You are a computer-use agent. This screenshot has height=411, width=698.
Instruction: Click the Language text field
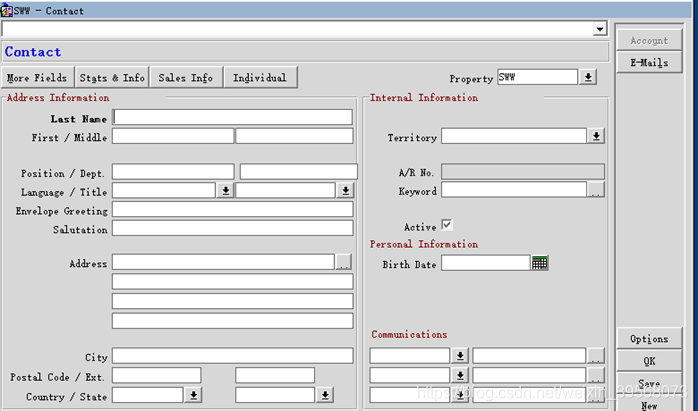coord(164,191)
